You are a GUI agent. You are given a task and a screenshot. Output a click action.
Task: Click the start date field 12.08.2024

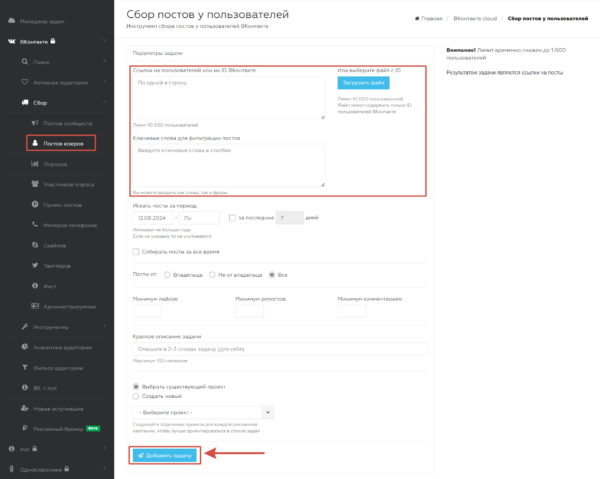pos(153,218)
